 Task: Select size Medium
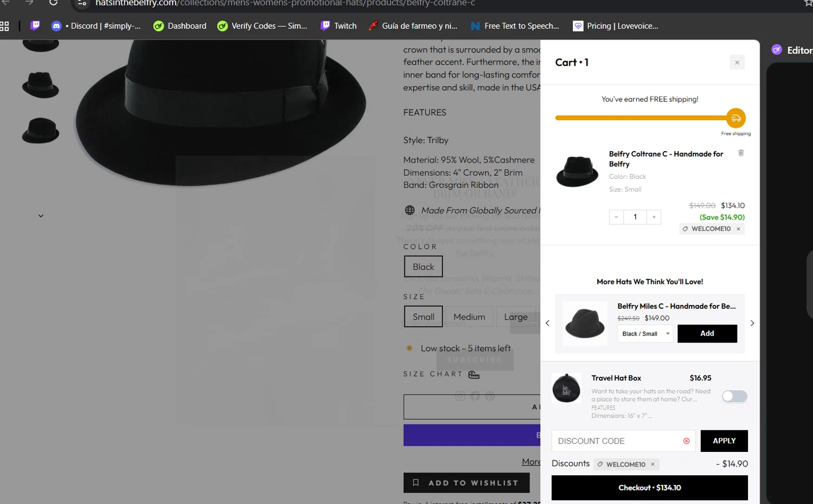coord(469,316)
